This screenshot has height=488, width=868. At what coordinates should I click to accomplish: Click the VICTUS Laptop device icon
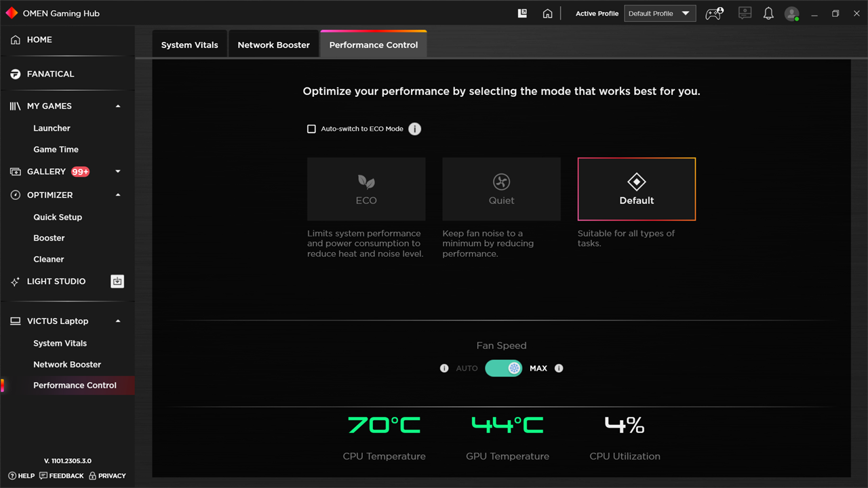point(16,321)
